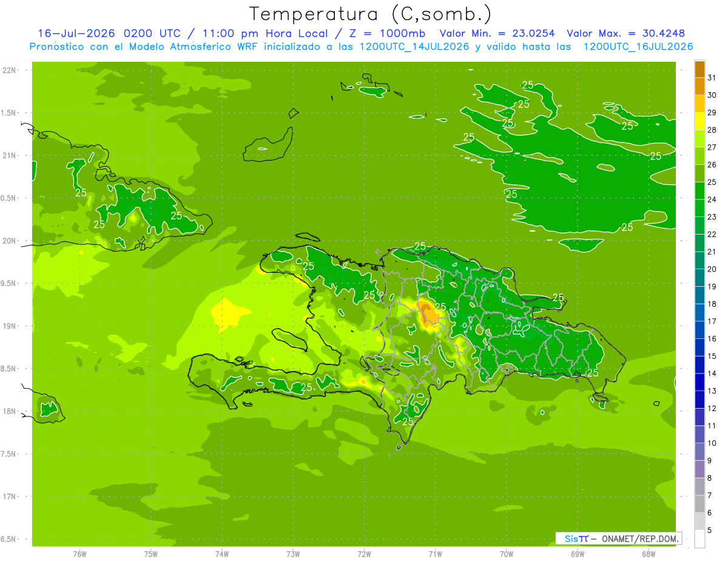Pick the blue swatch between 14 and 15
Image resolution: width=728 pixels, height=562 pixels.
point(699,365)
